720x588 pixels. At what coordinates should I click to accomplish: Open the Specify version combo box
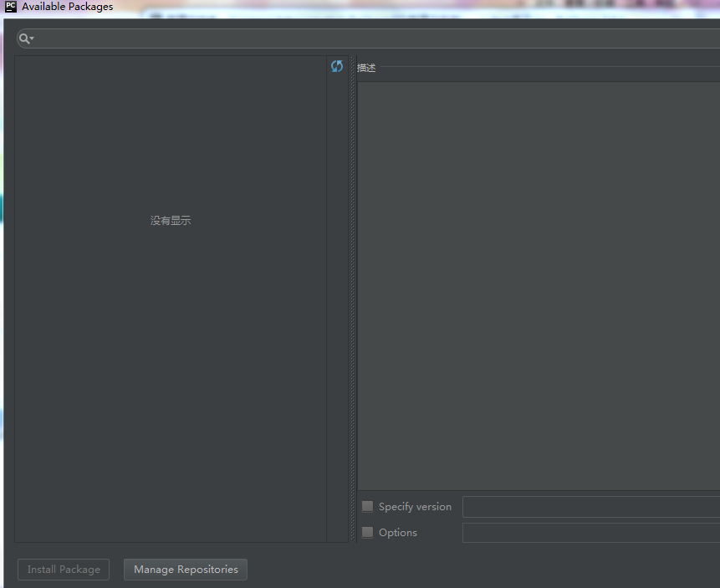coord(590,507)
